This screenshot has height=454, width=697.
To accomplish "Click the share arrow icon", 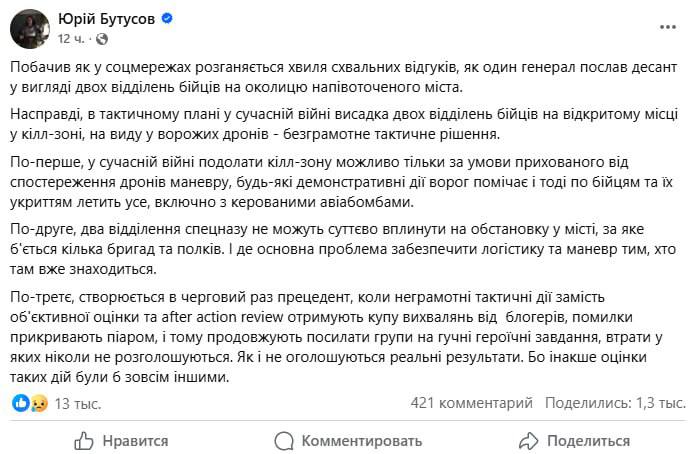I will 527,440.
